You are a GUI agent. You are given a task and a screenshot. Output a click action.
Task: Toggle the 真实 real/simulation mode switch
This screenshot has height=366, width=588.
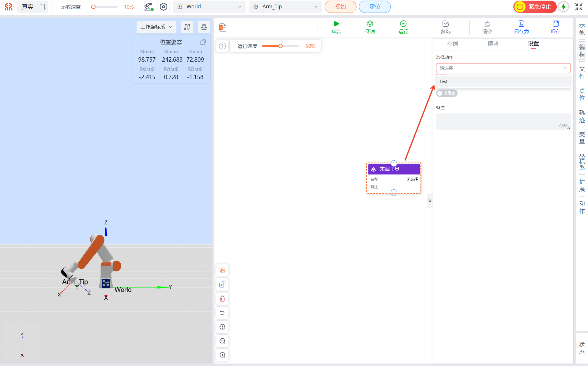pos(43,7)
